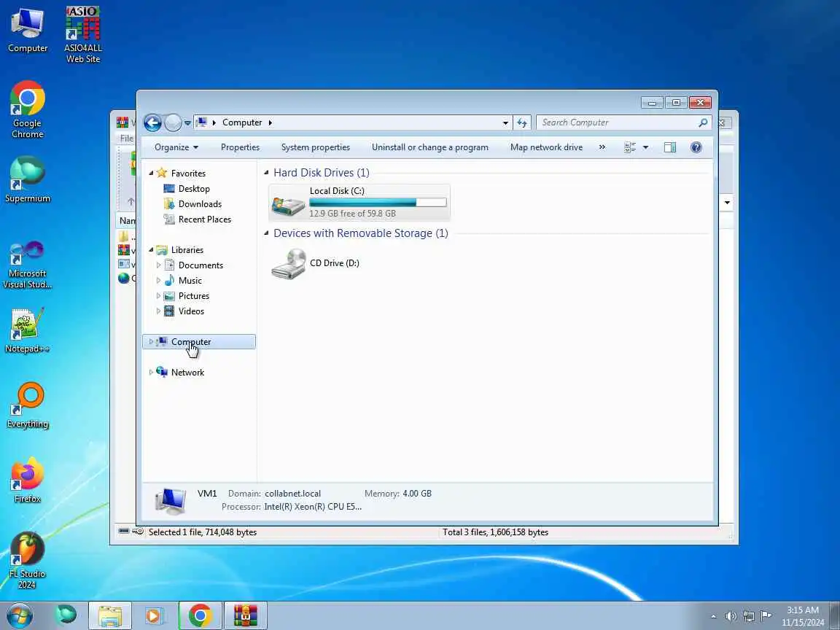The width and height of the screenshot is (840, 630).
Task: Click the File menu in the background window
Action: pos(127,139)
